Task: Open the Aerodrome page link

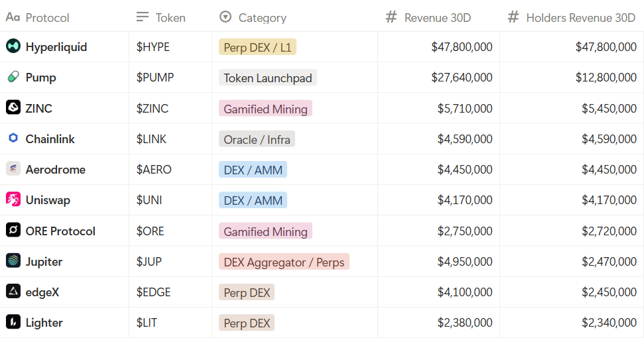Action: tap(56, 170)
